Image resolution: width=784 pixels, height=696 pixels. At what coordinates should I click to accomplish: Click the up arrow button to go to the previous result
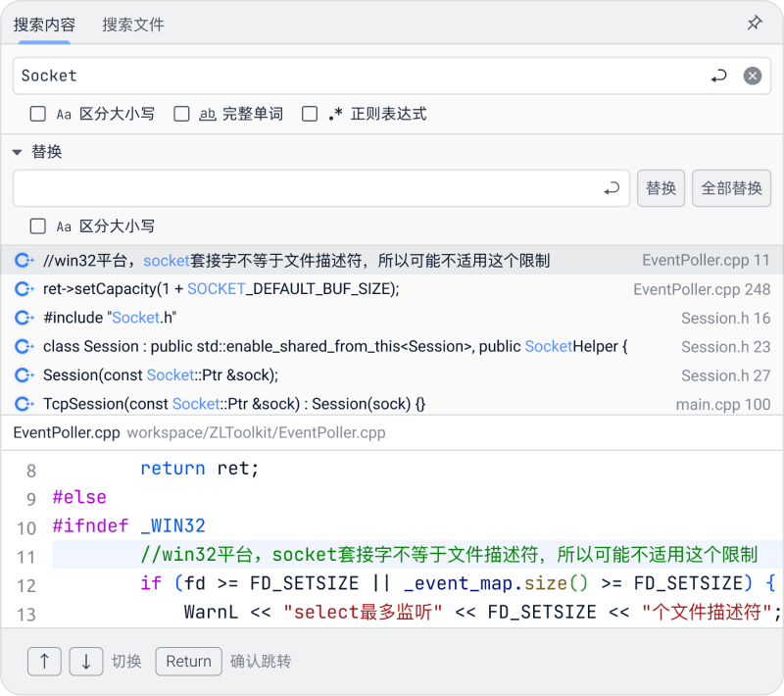click(44, 661)
